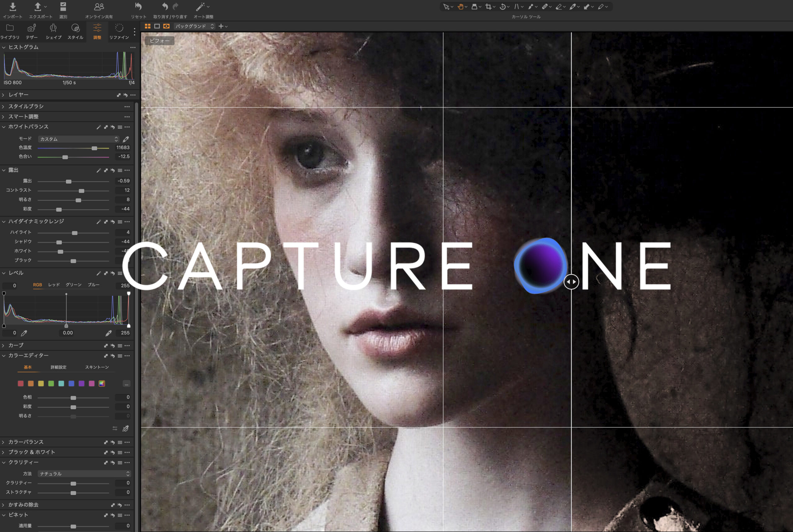
Task: Select the Rotate cursor tool
Action: pos(503,7)
